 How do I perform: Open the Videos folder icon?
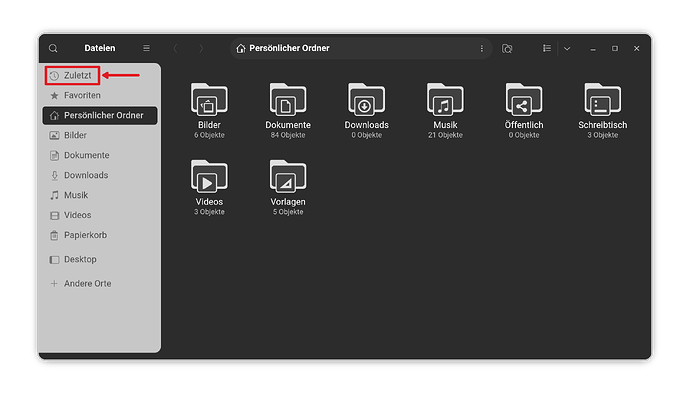click(x=209, y=179)
